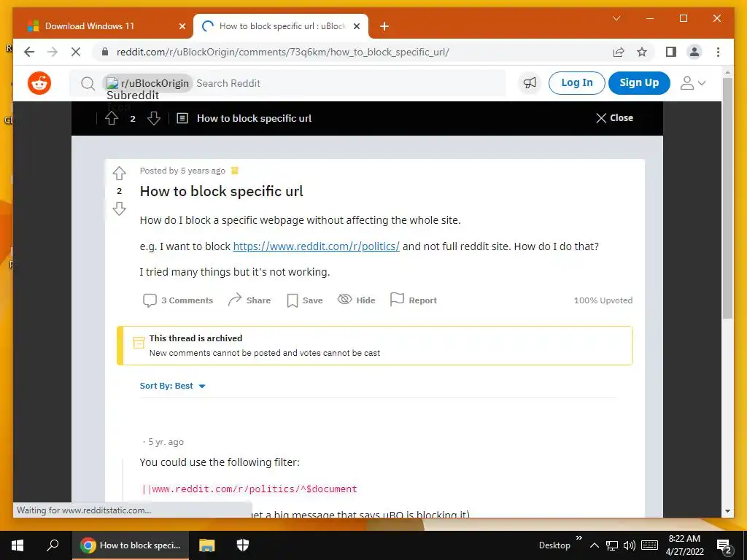The height and width of the screenshot is (560, 747).
Task: Open the Chrome three-dot menu
Action: click(x=718, y=52)
